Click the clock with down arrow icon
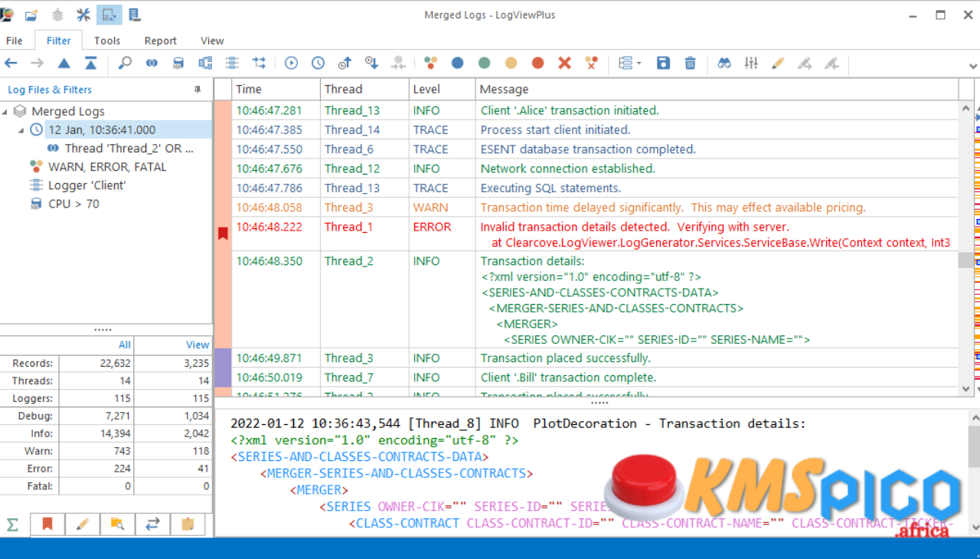This screenshot has width=980, height=559. click(371, 63)
